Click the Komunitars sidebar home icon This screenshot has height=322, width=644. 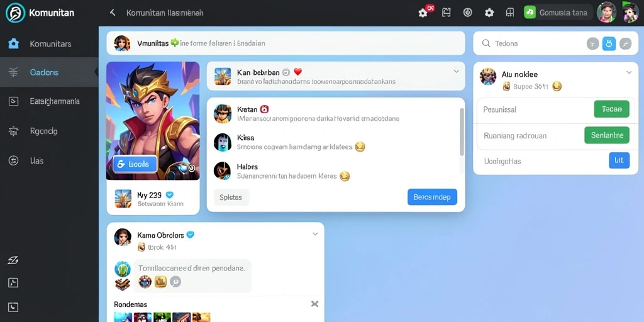[14, 43]
